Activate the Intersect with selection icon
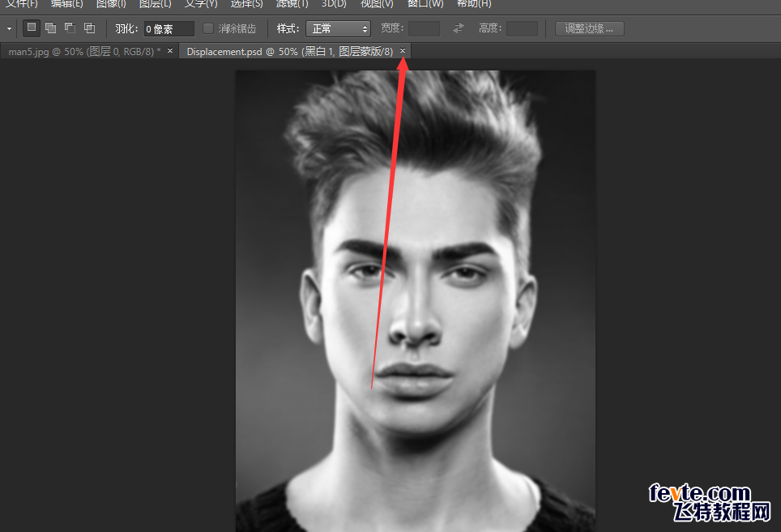The height and width of the screenshot is (532, 781). tap(90, 28)
